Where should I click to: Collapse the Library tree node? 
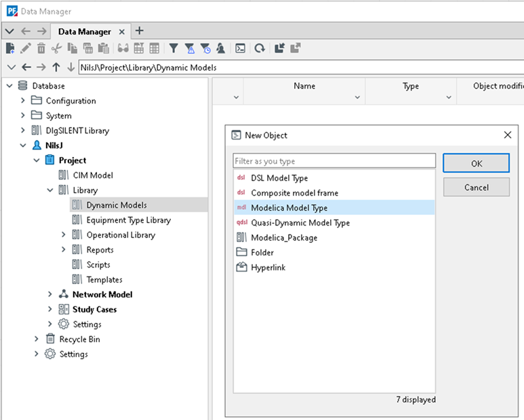tap(50, 190)
